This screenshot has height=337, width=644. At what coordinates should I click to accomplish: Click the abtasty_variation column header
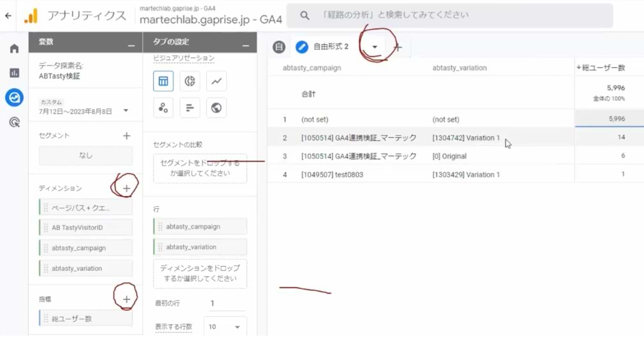[x=460, y=68]
